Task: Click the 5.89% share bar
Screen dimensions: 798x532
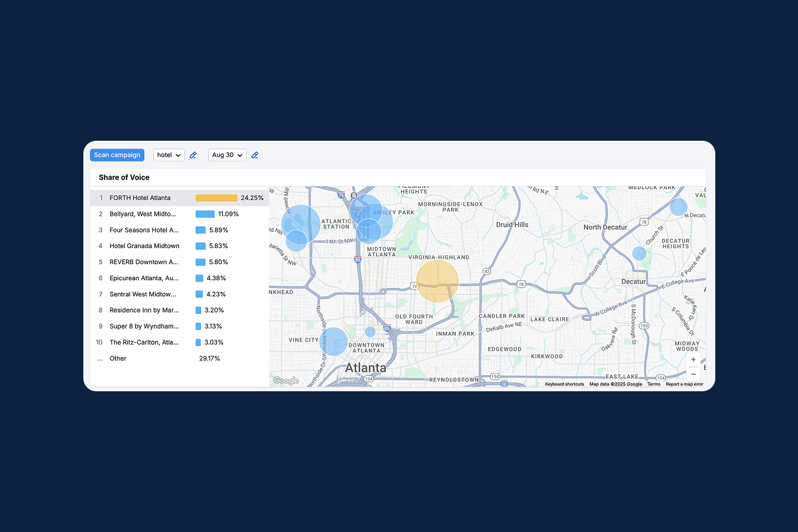Action: click(x=200, y=230)
